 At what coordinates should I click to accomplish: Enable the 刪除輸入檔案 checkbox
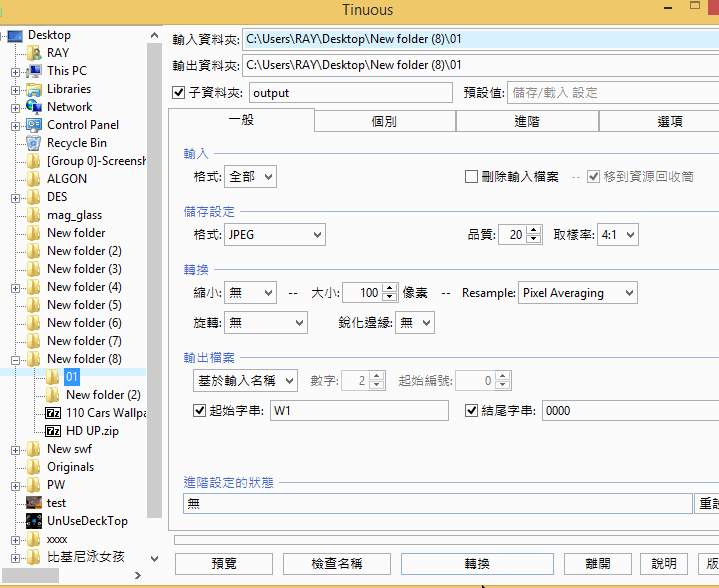click(x=471, y=177)
